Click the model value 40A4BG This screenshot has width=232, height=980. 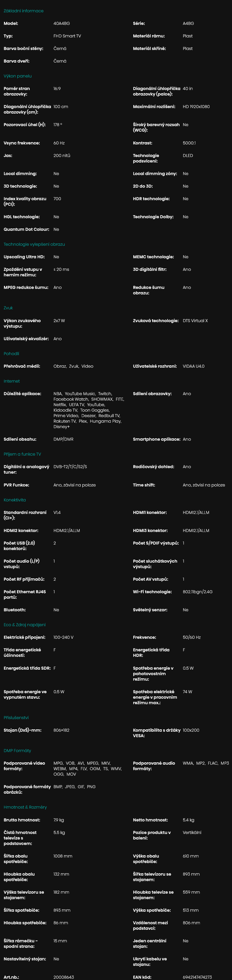tap(61, 24)
